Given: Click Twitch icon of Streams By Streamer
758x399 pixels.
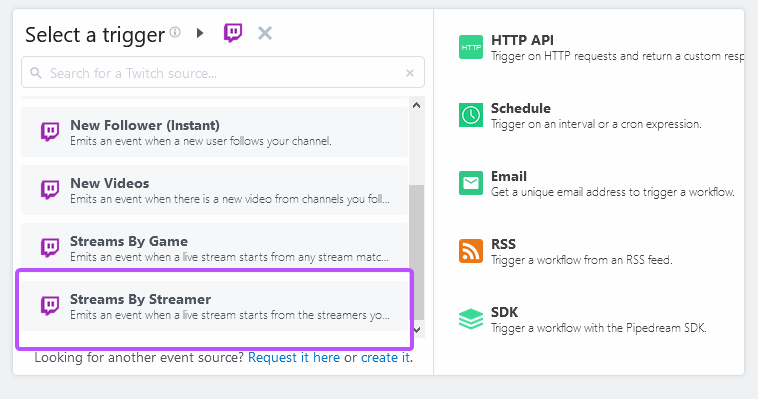Looking at the screenshot, I should (x=50, y=306).
